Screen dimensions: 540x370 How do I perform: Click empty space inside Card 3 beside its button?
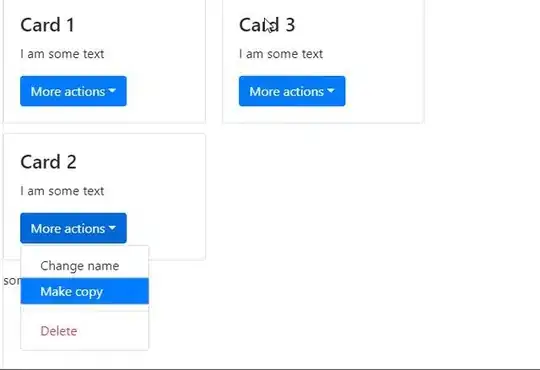384,91
